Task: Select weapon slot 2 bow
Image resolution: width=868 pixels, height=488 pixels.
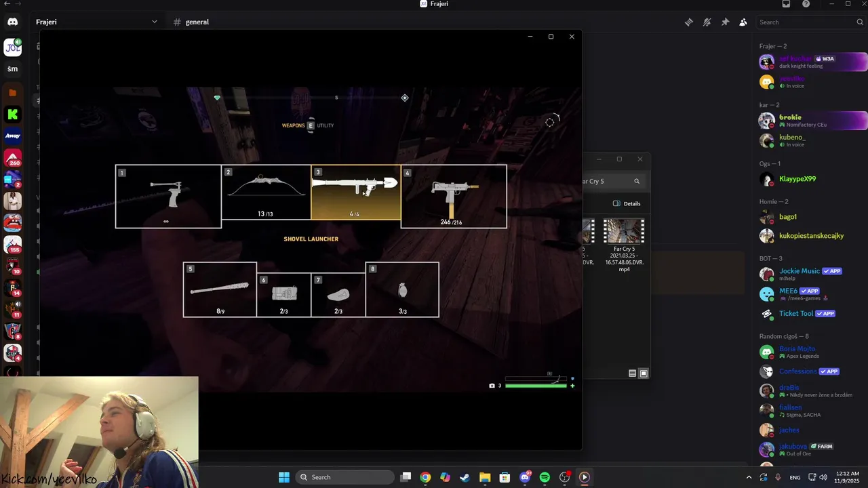Action: pos(266,192)
